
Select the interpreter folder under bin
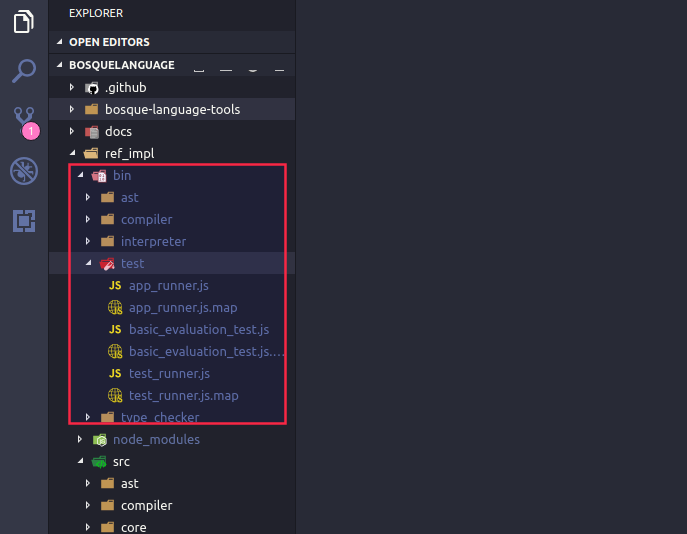(x=153, y=242)
